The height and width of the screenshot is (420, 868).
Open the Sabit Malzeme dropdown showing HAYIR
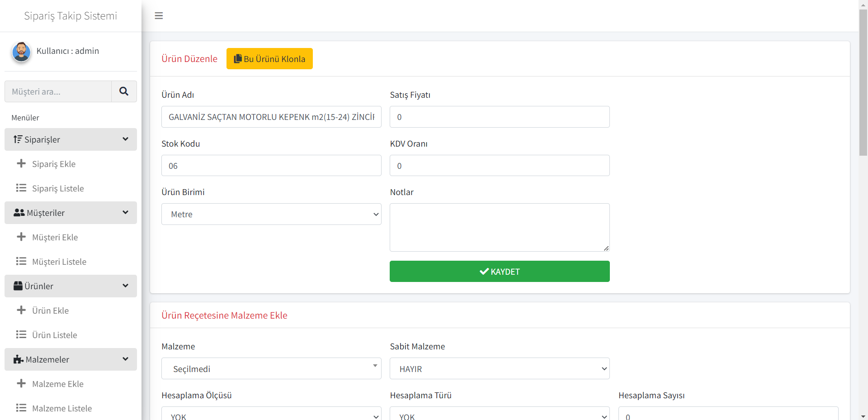point(500,369)
